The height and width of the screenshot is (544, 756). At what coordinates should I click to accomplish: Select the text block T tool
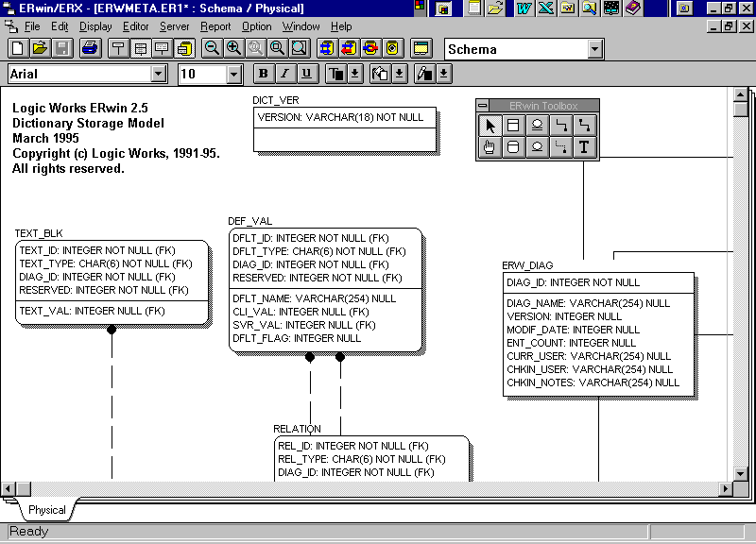[584, 146]
